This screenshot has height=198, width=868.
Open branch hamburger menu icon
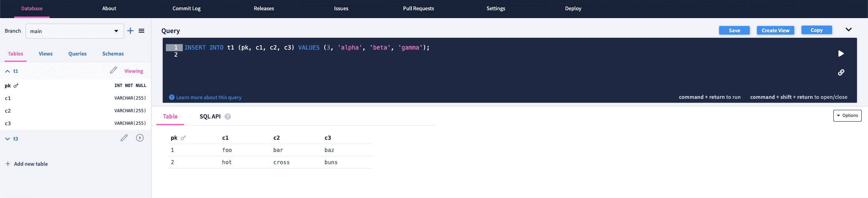tap(141, 31)
